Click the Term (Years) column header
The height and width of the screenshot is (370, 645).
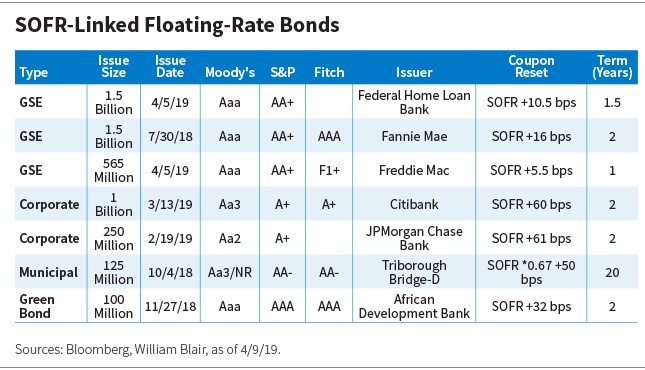[612, 67]
